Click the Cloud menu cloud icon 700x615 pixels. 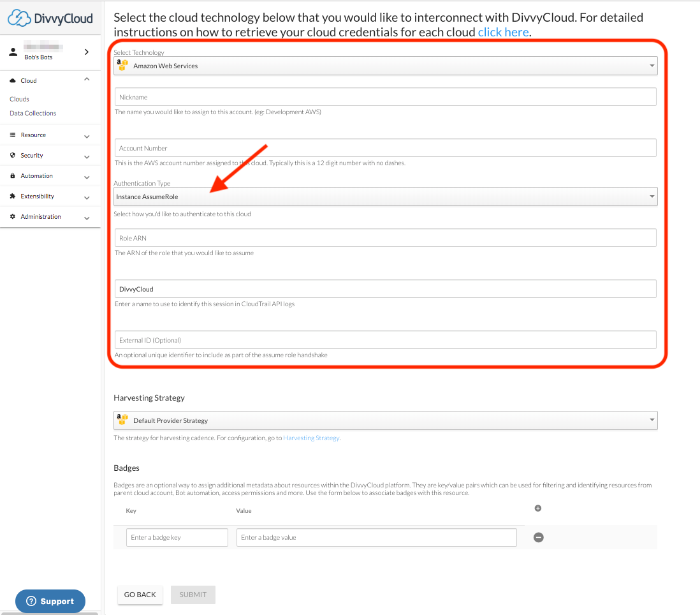(x=13, y=81)
